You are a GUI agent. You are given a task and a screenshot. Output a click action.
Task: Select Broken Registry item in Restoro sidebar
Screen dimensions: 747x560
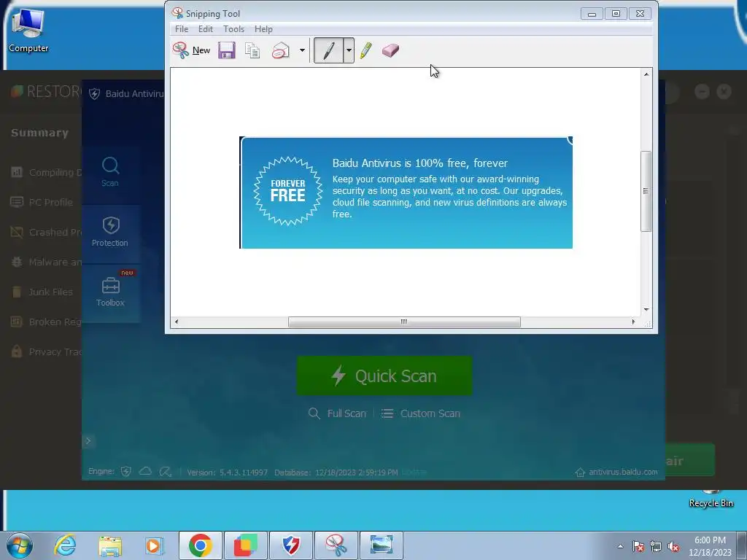coord(46,322)
